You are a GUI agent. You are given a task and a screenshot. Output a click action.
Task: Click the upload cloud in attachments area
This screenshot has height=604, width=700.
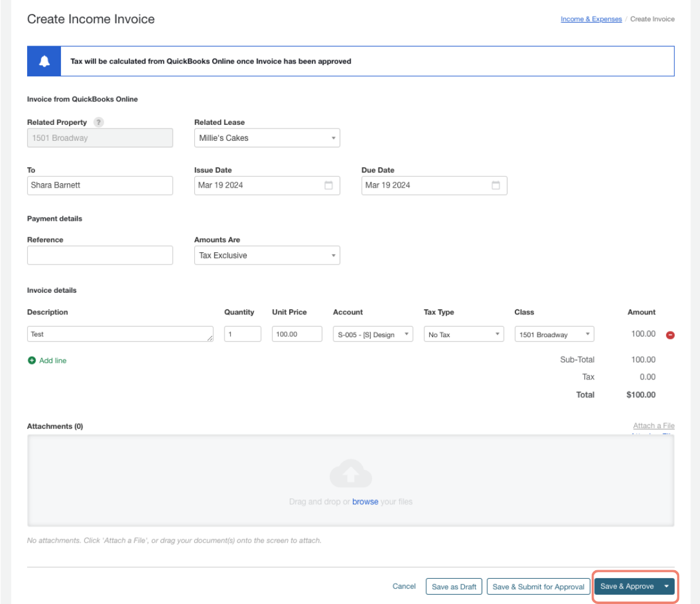(350, 473)
